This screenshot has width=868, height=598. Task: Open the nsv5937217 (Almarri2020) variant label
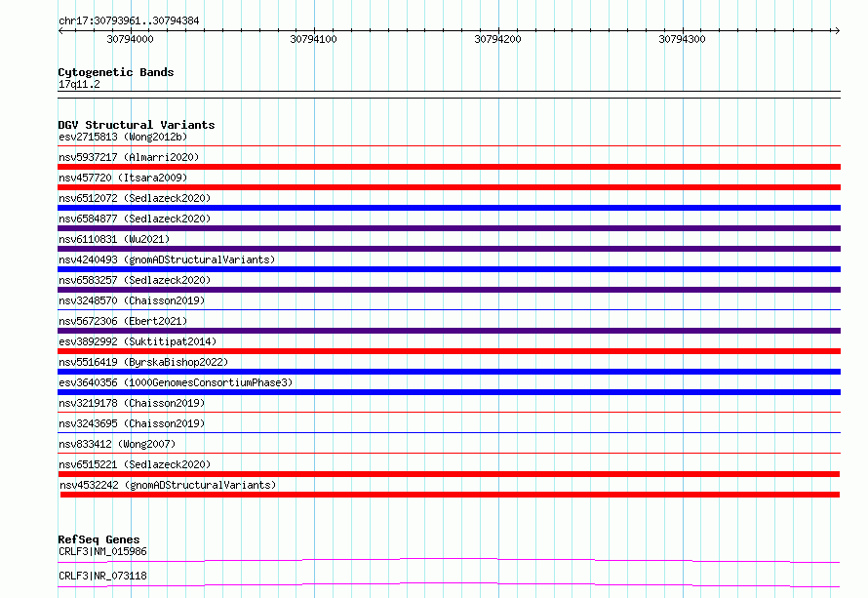[x=129, y=157]
